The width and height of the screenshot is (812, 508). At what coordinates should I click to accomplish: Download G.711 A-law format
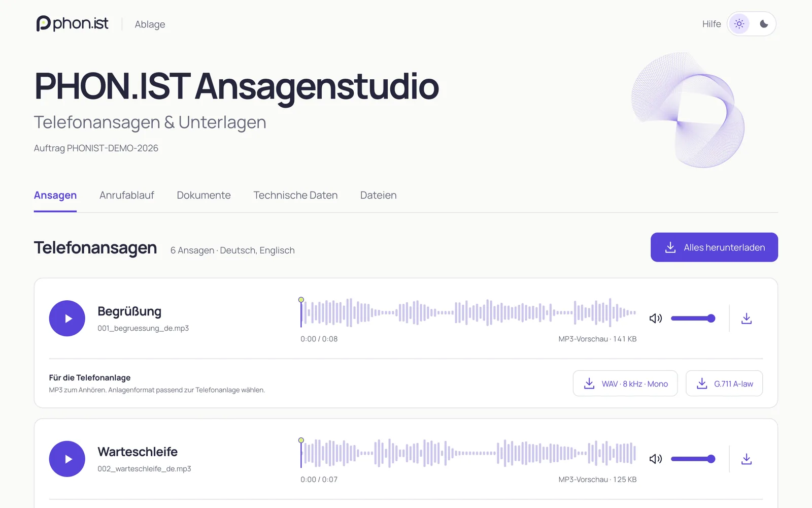(724, 384)
